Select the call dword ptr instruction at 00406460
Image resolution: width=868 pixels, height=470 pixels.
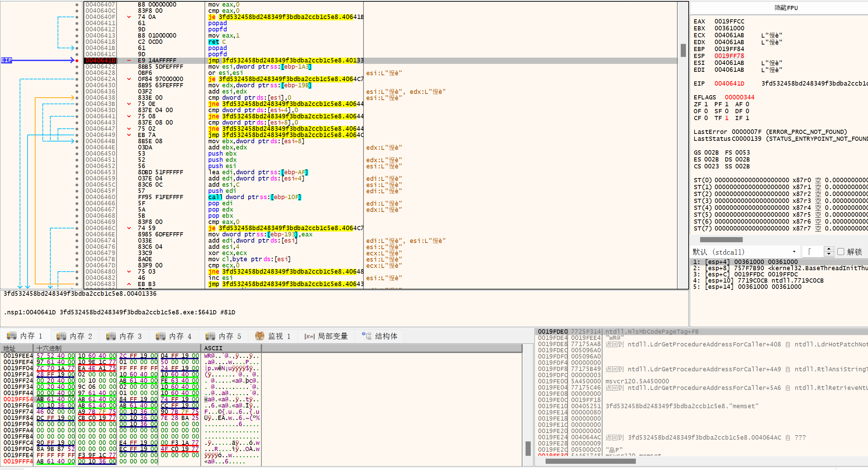pos(255,197)
